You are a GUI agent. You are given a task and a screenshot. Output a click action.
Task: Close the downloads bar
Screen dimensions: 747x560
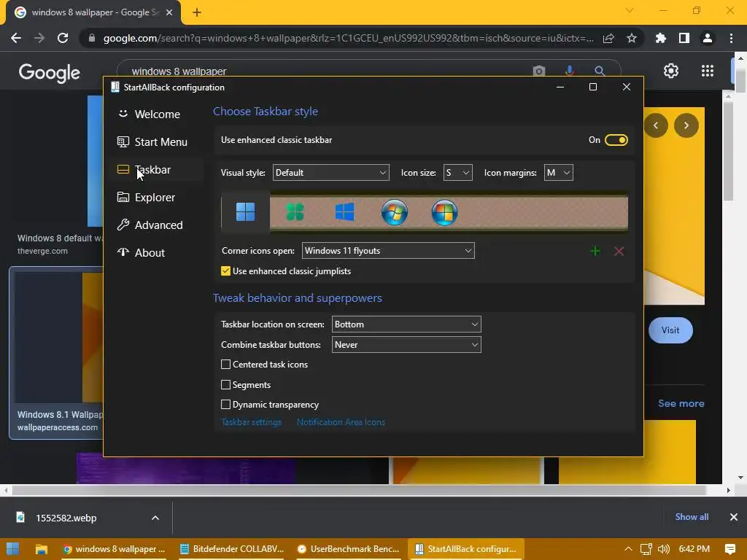point(734,517)
